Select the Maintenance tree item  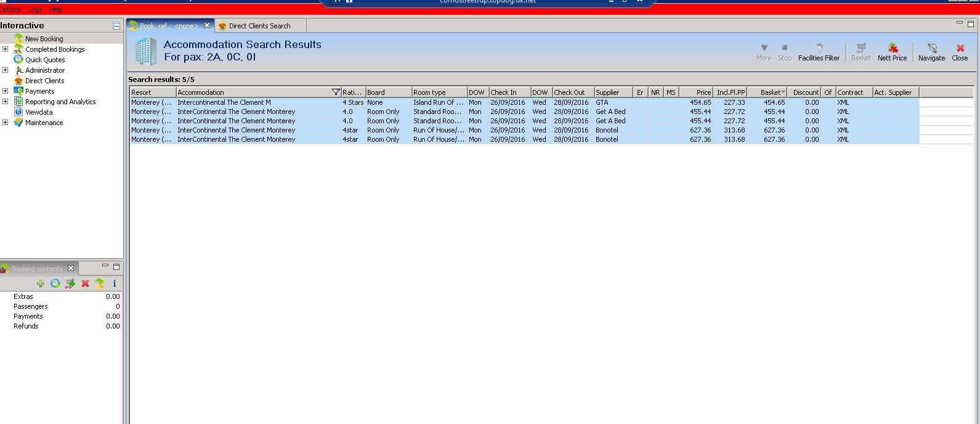pyautogui.click(x=44, y=123)
